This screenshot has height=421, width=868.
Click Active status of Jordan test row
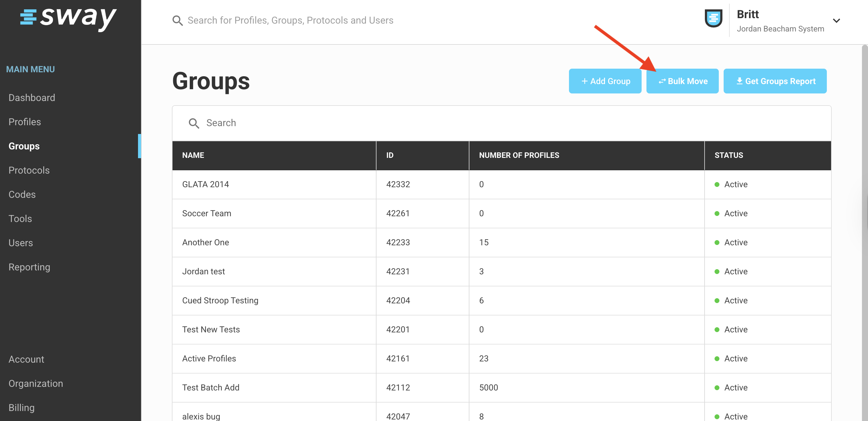731,272
